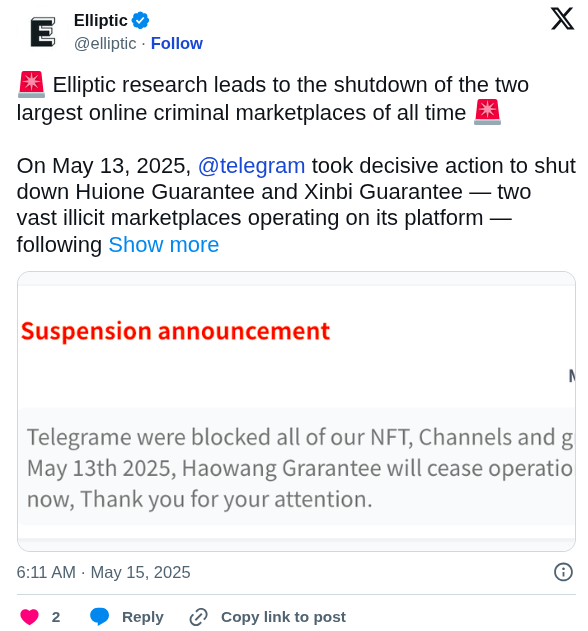Viewport: 588px width, 631px height.
Task: Click the blue reply bubble icon
Action: click(99, 617)
